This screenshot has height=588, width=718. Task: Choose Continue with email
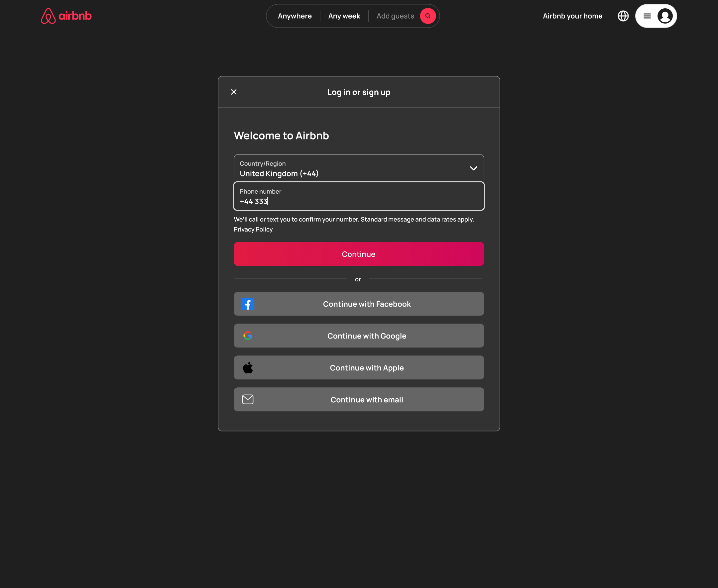pos(359,399)
